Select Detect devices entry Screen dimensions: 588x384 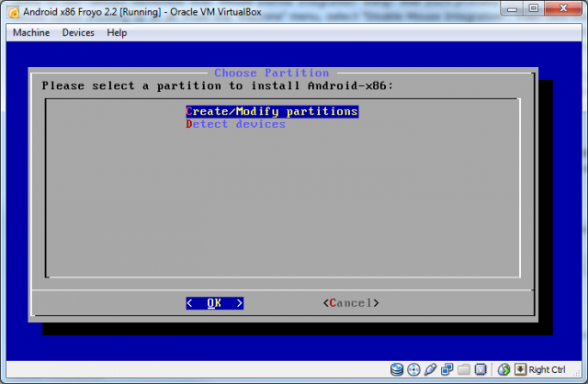coord(235,124)
